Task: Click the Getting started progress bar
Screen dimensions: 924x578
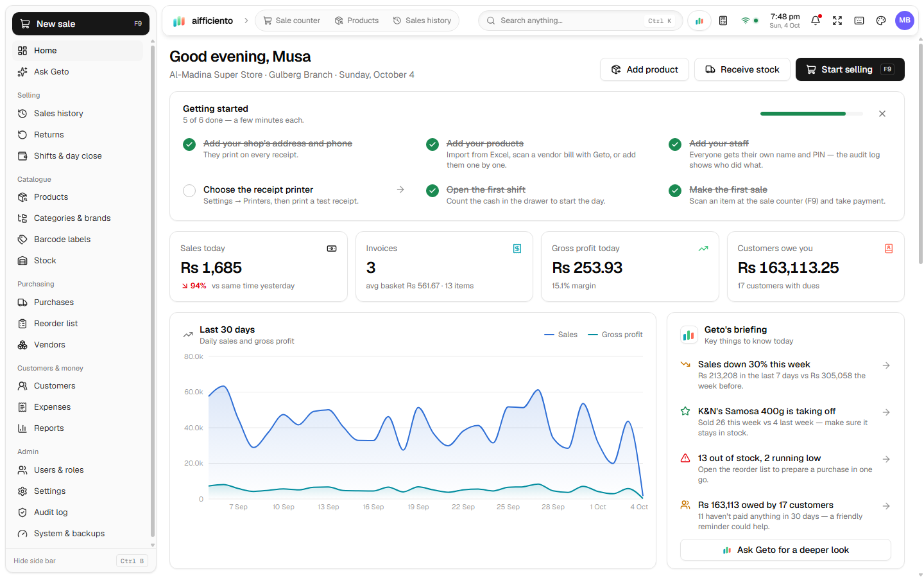Action: tap(812, 114)
